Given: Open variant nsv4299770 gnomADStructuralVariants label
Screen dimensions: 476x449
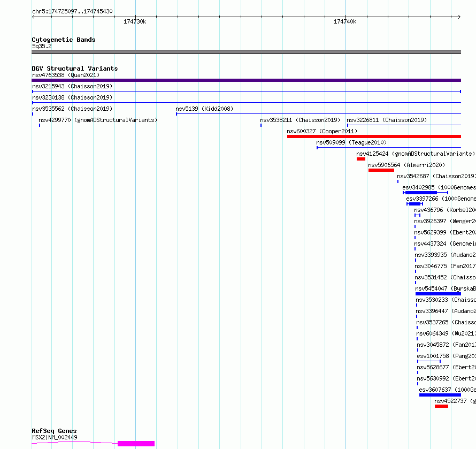Looking at the screenshot, I should pyautogui.click(x=98, y=120).
